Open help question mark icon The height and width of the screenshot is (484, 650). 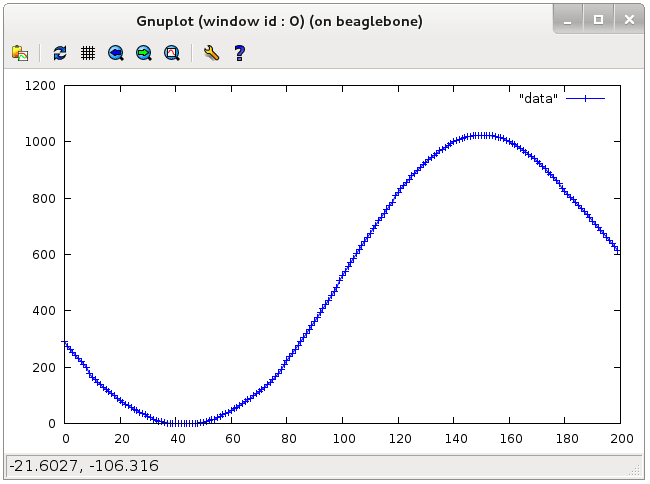pyautogui.click(x=240, y=53)
